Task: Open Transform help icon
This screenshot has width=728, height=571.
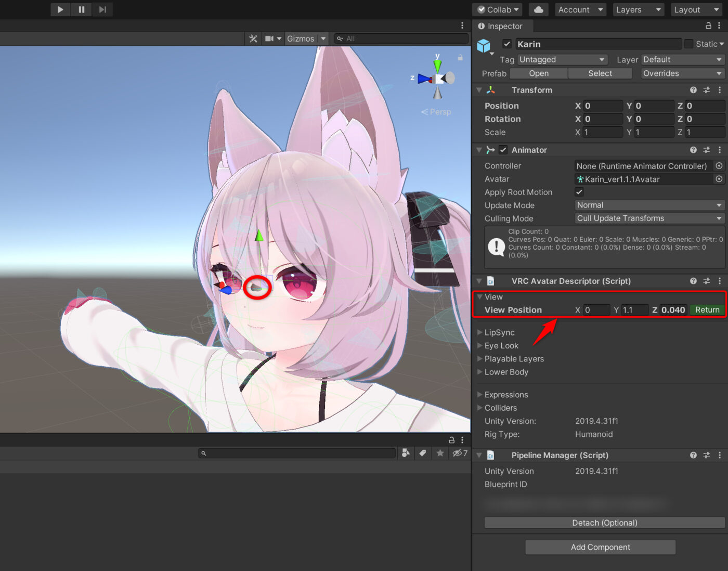Action: [693, 90]
